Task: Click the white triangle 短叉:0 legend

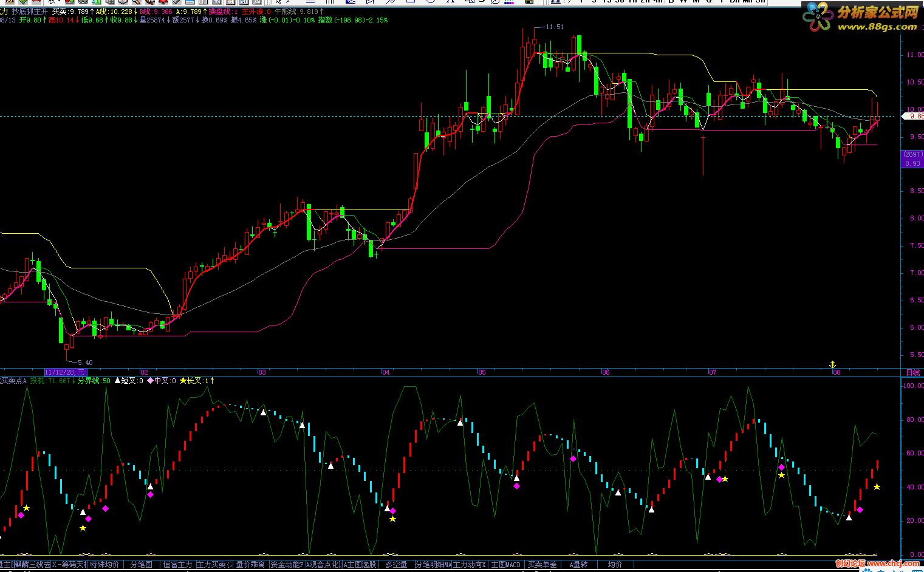Action: [129, 381]
